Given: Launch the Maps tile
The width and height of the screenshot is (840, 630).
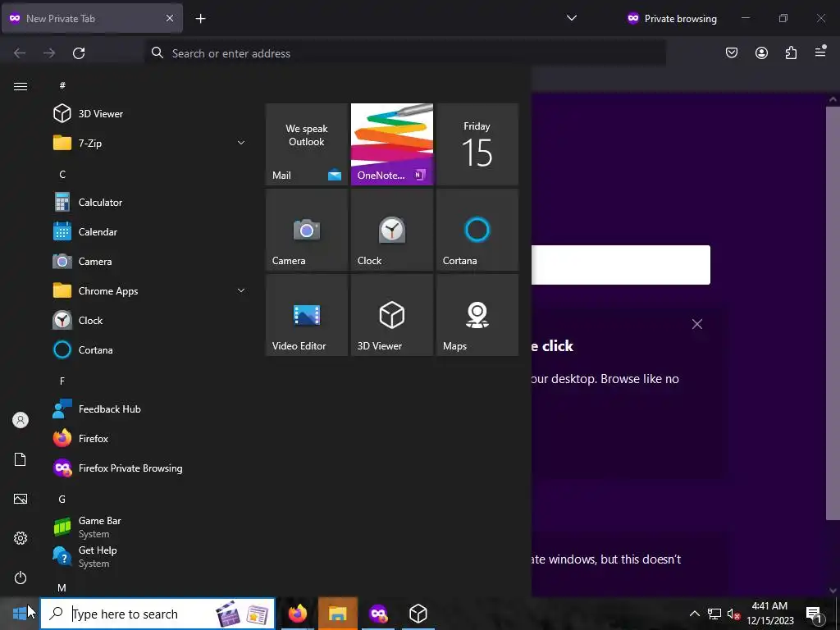Looking at the screenshot, I should [477, 315].
